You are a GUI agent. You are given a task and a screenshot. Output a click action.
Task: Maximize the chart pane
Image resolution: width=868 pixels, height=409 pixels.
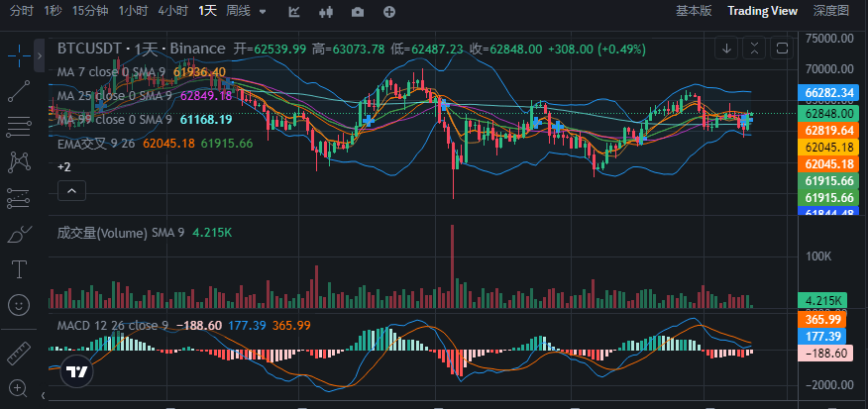(782, 49)
